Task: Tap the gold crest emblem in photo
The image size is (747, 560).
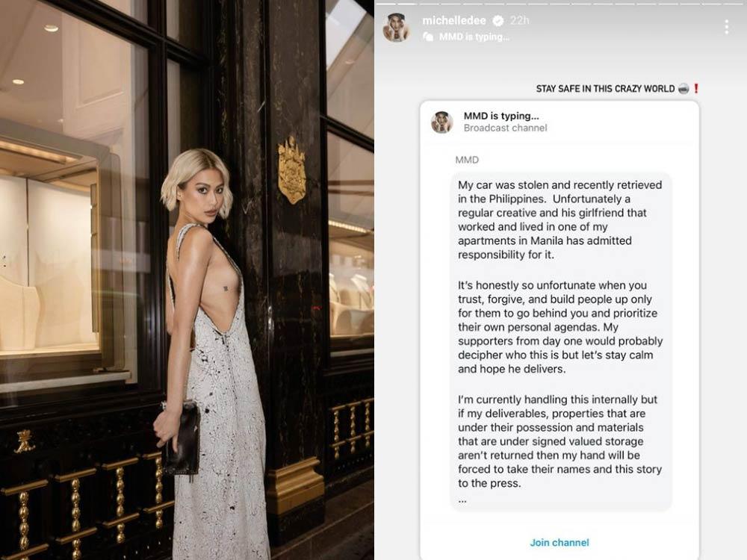Action: (291, 170)
